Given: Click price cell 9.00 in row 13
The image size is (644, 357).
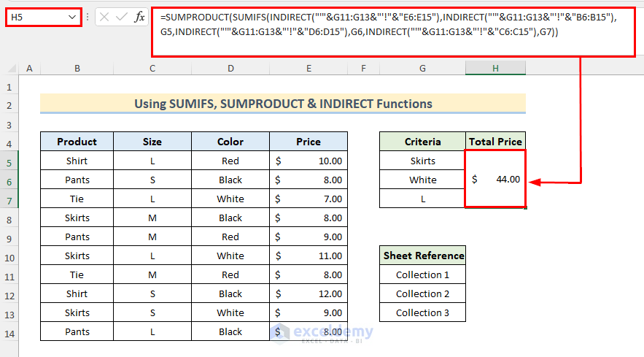Looking at the screenshot, I should 309,312.
